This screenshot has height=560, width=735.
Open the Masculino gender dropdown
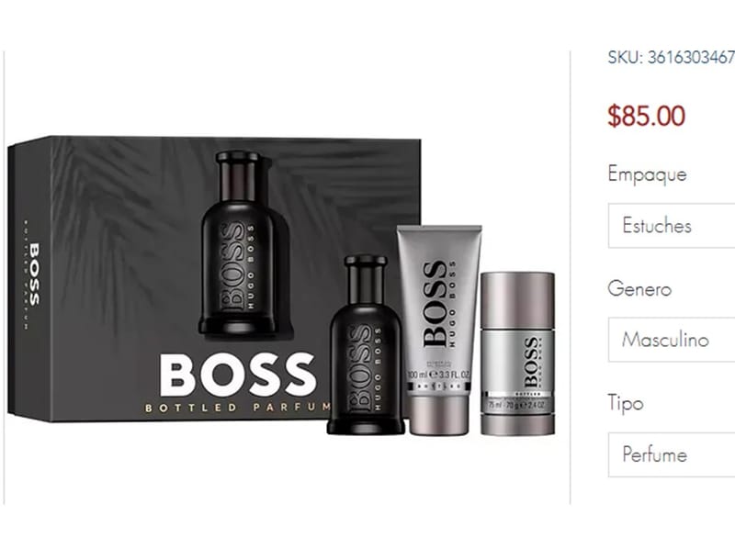coord(672,340)
